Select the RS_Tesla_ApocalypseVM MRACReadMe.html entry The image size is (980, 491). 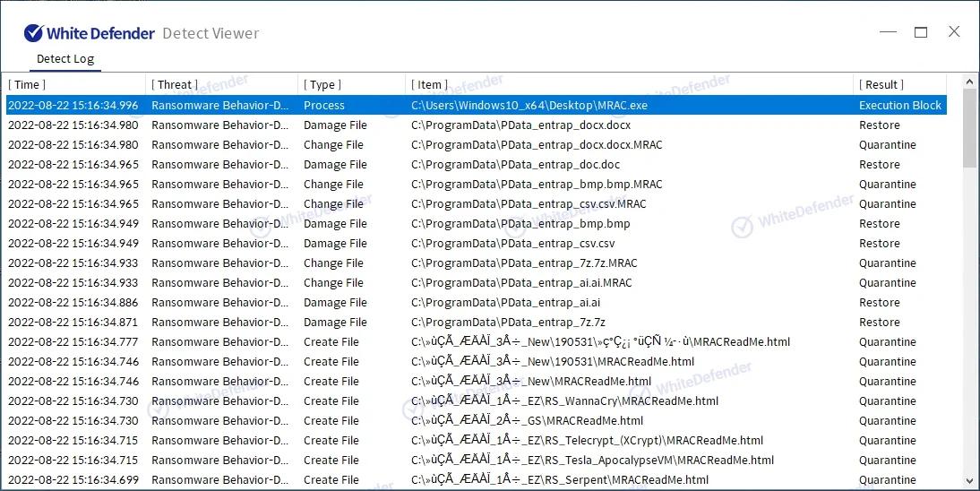click(592, 461)
